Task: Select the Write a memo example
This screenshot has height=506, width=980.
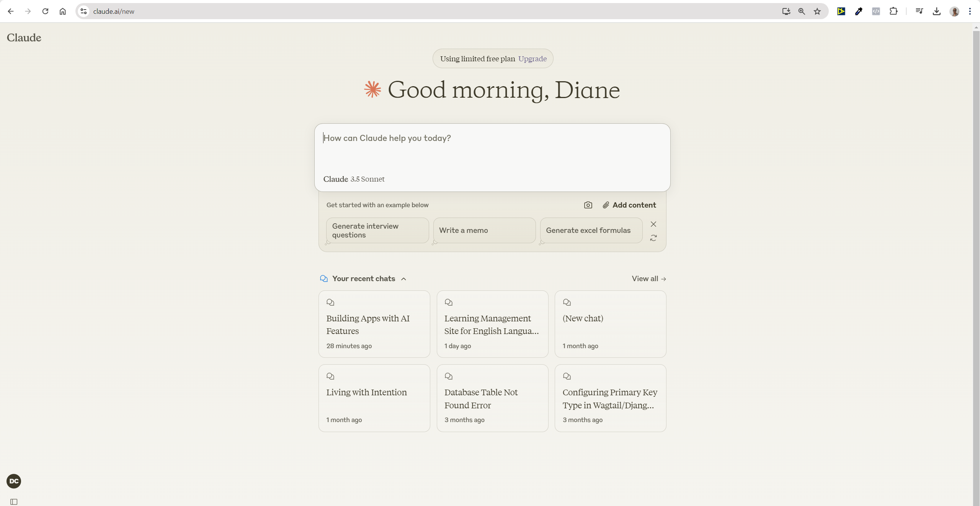Action: 484,230
